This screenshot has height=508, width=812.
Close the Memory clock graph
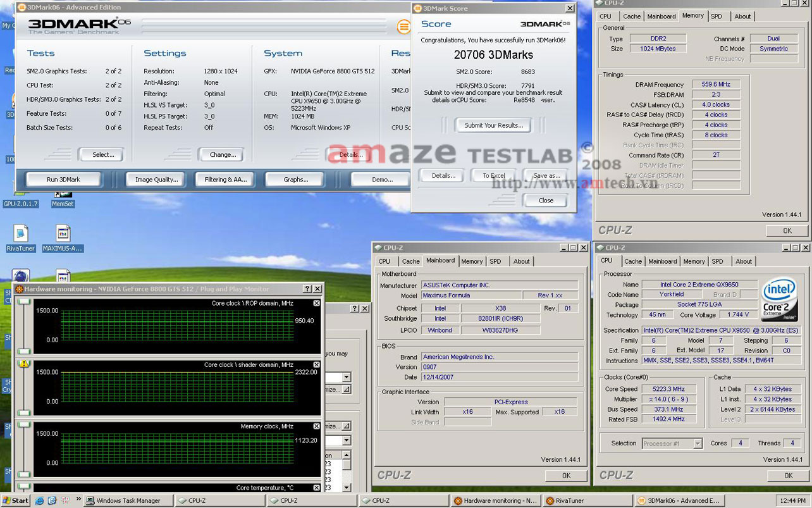[317, 426]
